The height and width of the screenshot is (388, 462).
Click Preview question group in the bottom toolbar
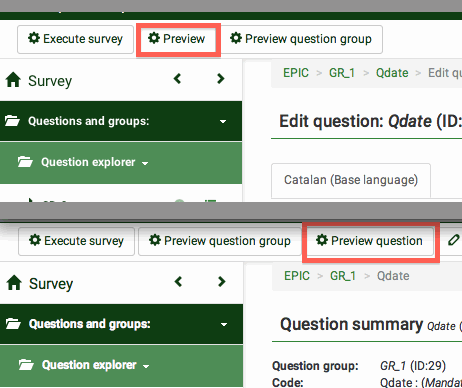pos(220,241)
